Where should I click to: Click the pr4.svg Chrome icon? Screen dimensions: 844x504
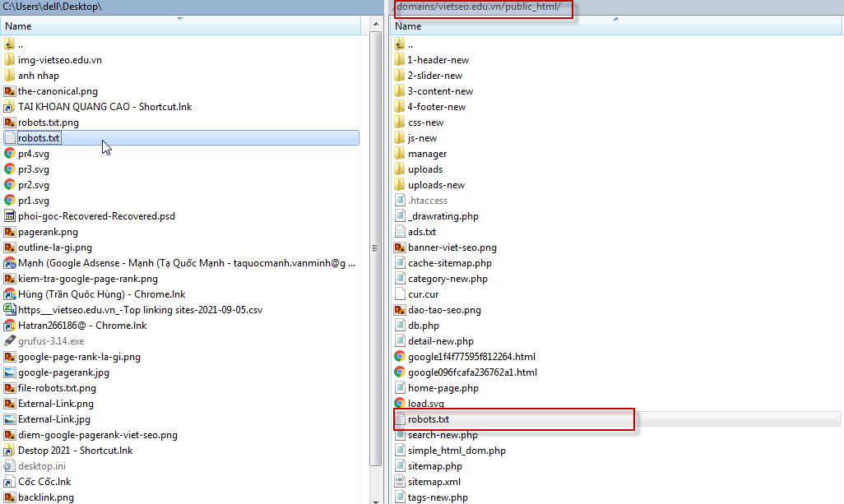click(x=10, y=154)
